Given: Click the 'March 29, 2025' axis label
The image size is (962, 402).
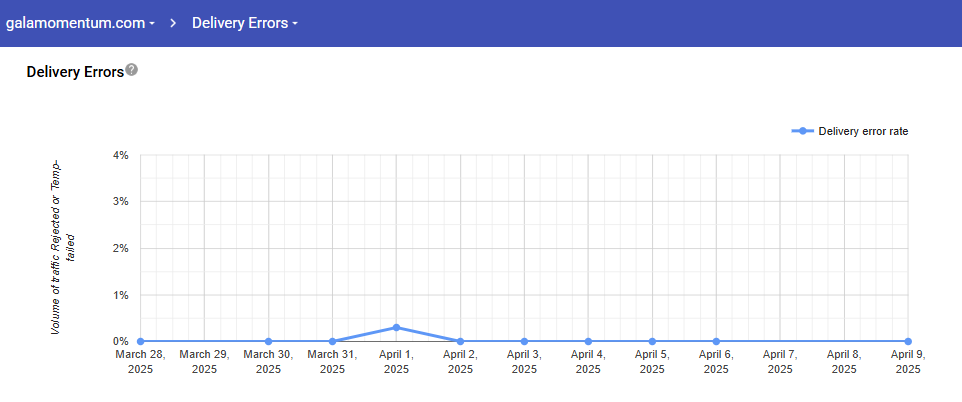Looking at the screenshot, I should (x=204, y=361).
